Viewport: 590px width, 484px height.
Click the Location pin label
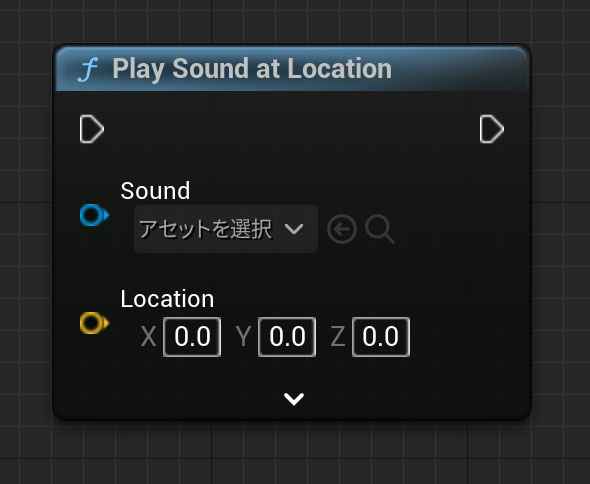click(167, 299)
